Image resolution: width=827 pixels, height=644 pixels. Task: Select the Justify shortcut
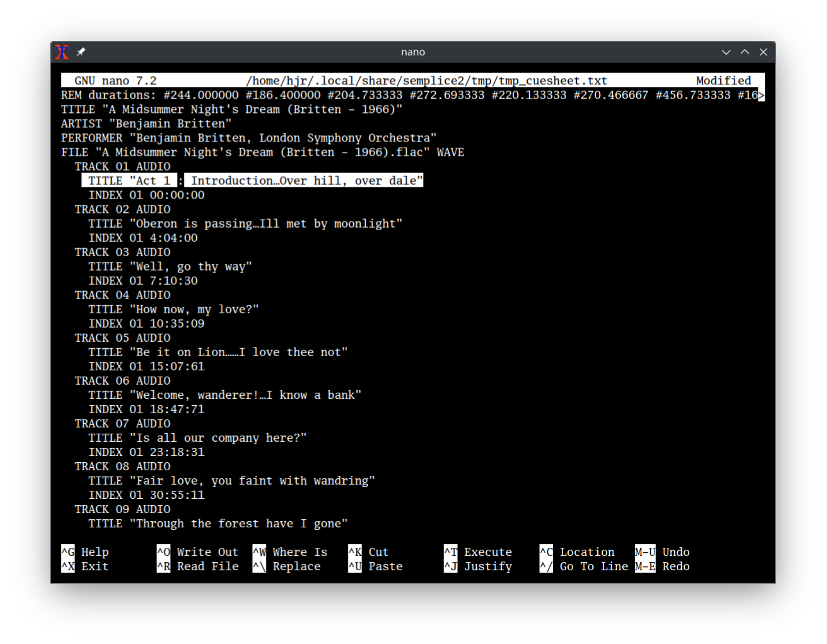tap(488, 566)
